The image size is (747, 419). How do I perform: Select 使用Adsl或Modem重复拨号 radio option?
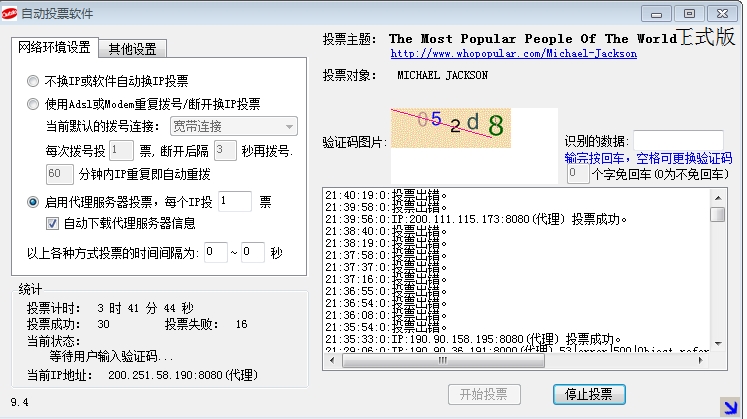click(x=33, y=104)
